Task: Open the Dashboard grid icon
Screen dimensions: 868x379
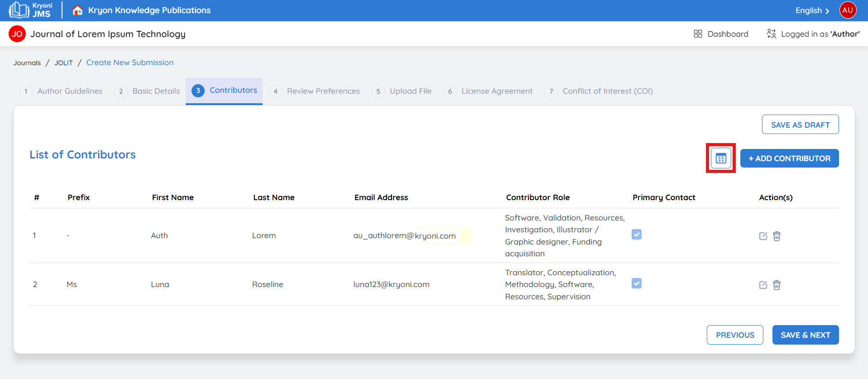Action: (x=698, y=34)
